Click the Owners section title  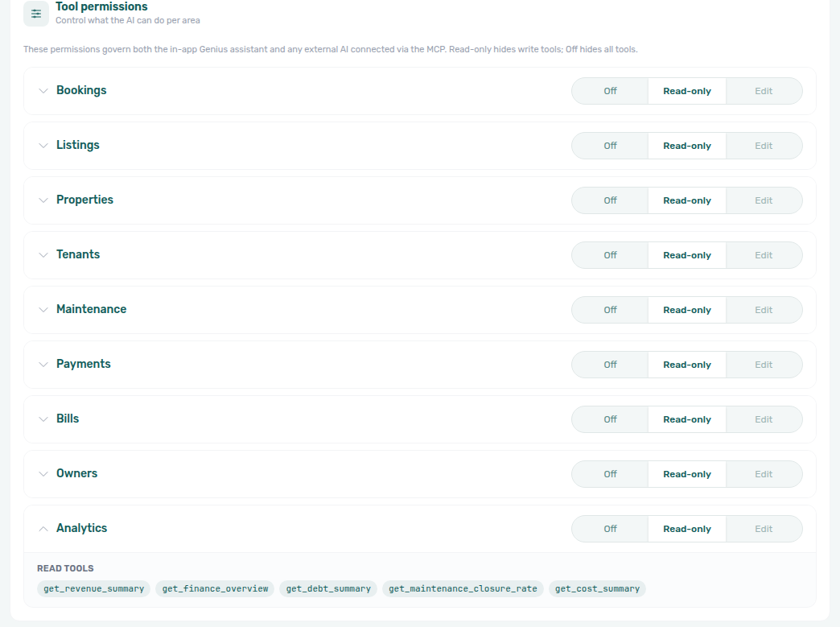click(x=76, y=472)
